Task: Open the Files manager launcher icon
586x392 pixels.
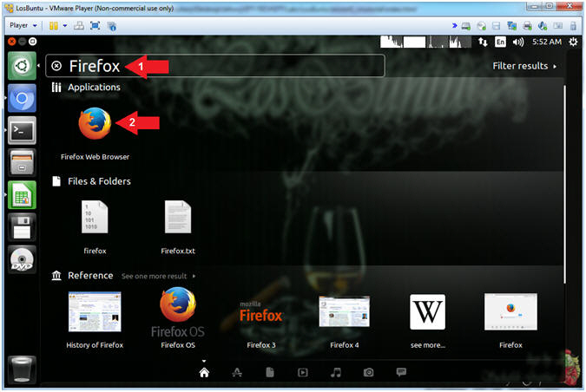Action: tap(22, 162)
